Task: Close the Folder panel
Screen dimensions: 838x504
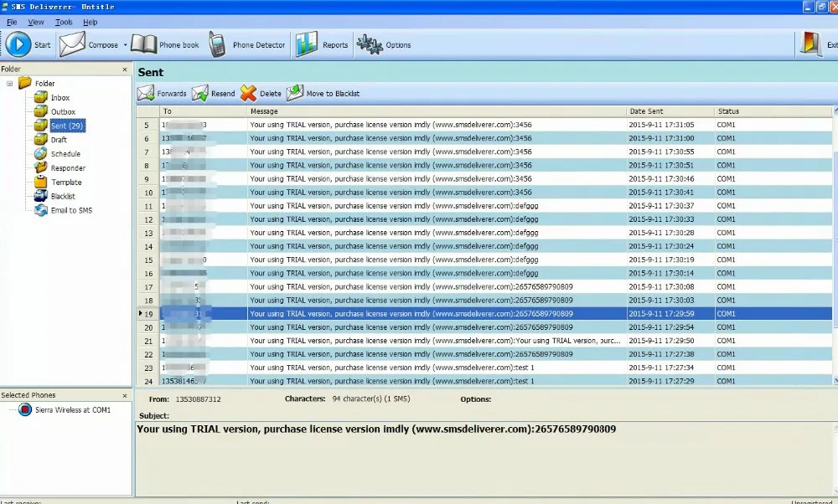Action: point(125,69)
